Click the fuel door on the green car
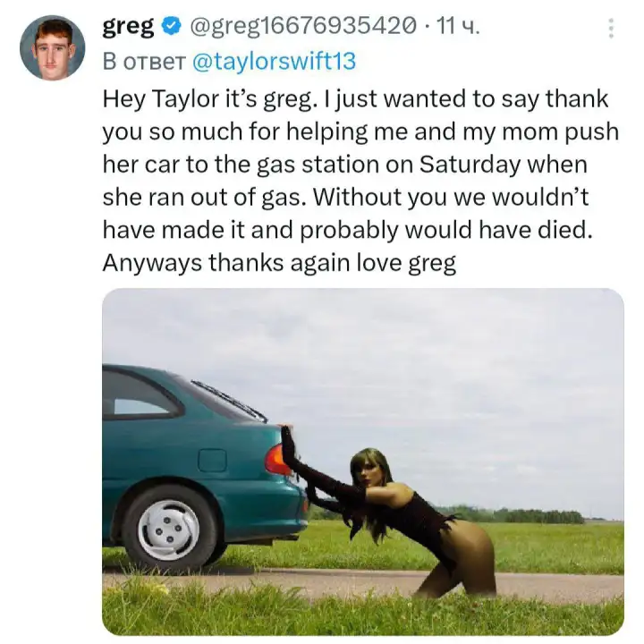 point(212,461)
